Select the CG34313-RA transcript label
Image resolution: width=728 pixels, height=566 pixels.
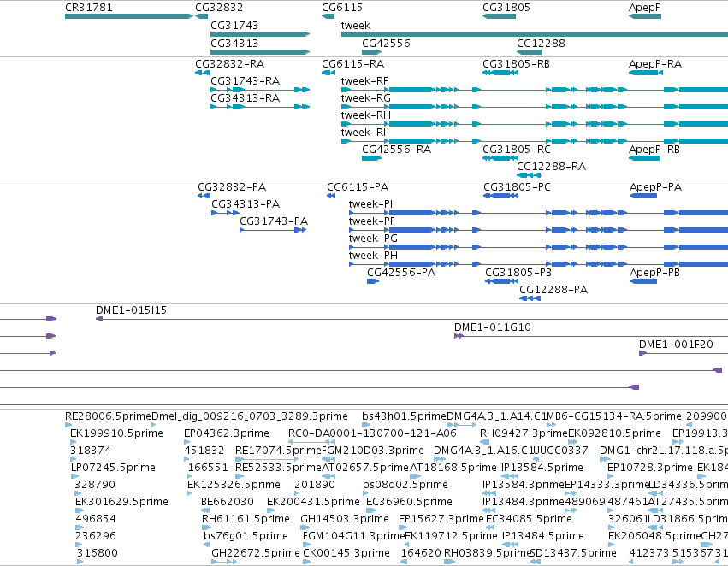click(246, 97)
